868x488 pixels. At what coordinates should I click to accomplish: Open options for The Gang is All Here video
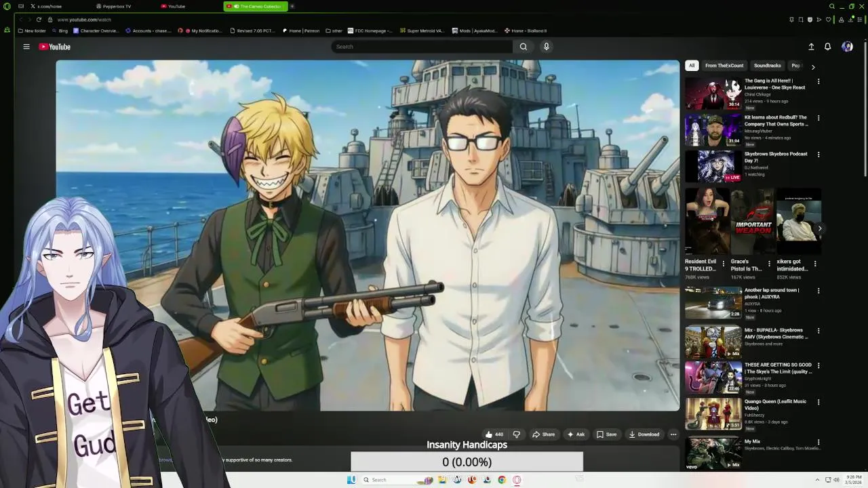pos(818,81)
